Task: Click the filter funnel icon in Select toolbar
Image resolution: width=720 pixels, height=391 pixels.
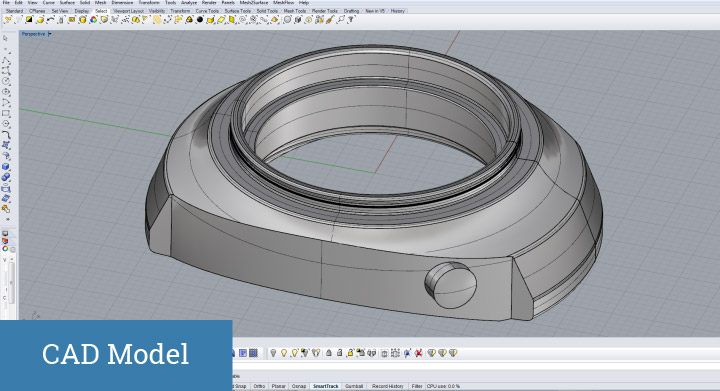Action: tap(351, 20)
